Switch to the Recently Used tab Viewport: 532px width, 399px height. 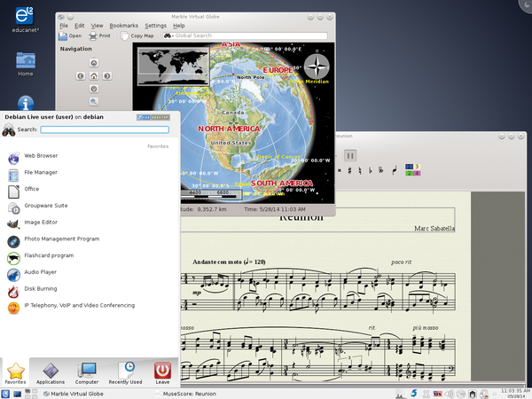[x=125, y=372]
